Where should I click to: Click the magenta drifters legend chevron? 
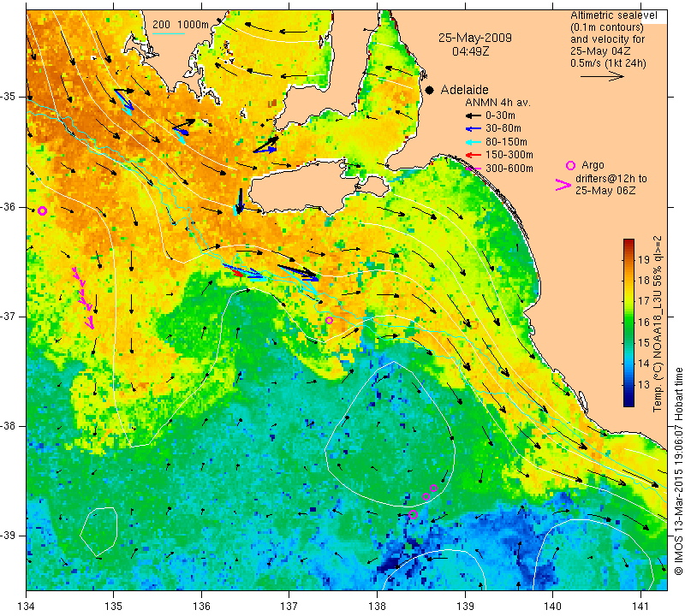(x=563, y=185)
